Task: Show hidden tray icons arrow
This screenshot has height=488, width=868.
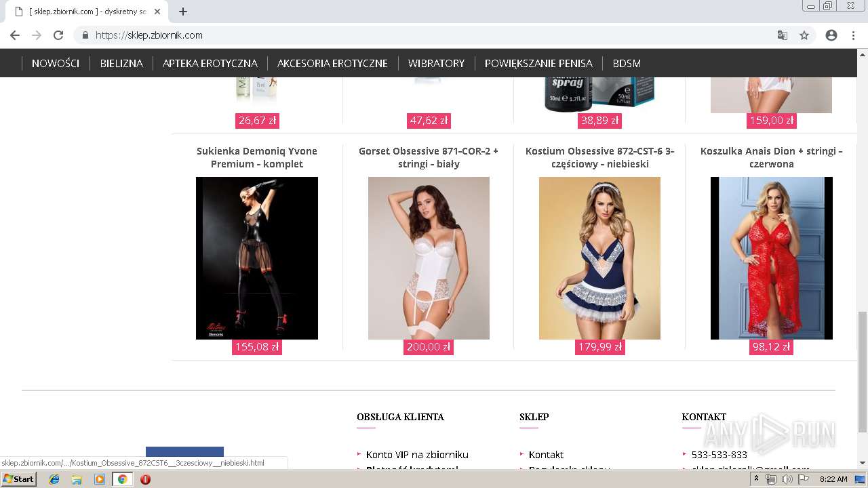Action: pos(757,479)
